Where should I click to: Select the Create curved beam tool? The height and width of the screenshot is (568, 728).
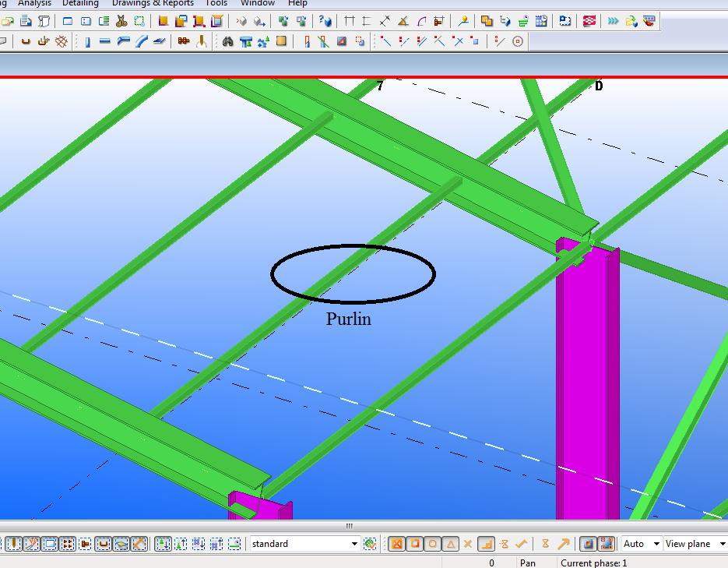click(x=142, y=41)
